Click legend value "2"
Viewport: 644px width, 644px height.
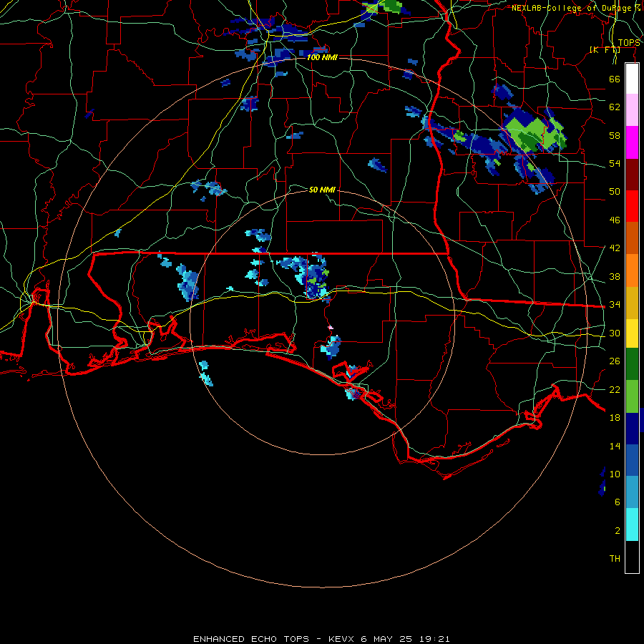(x=618, y=531)
